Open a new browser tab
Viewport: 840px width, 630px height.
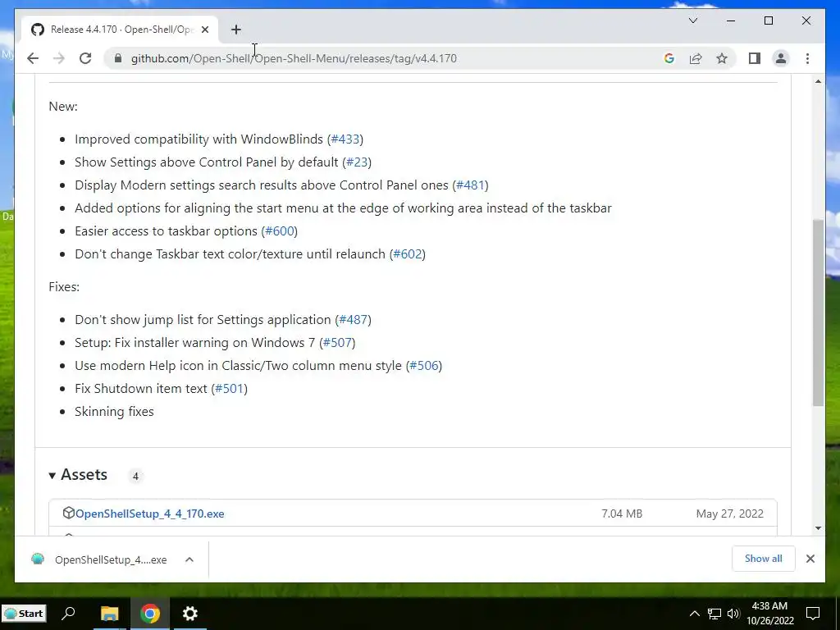(x=235, y=30)
